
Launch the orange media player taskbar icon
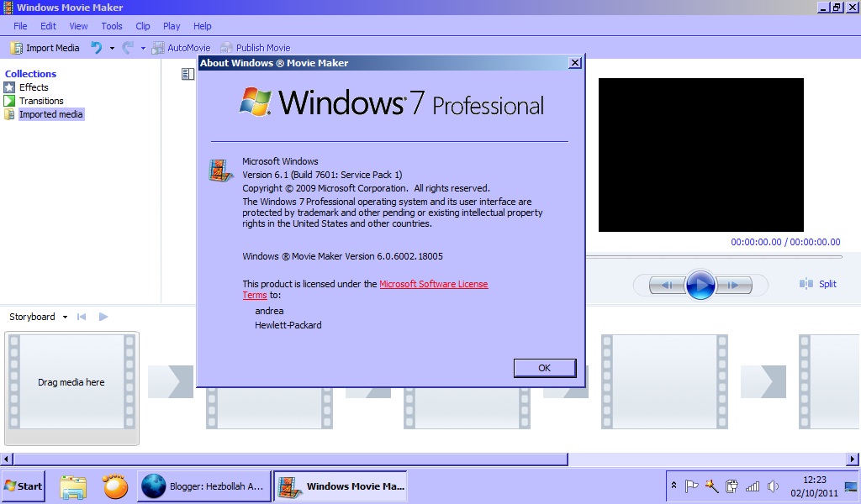click(x=114, y=486)
